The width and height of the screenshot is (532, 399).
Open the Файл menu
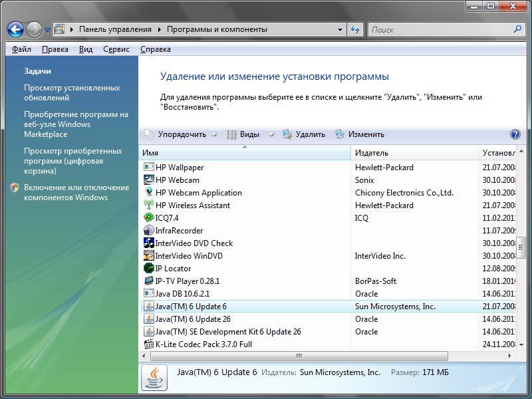(x=21, y=49)
